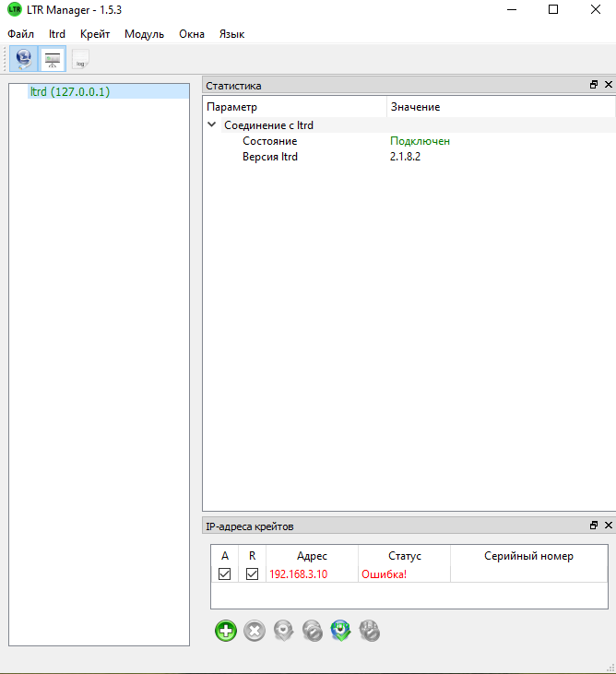Image resolution: width=616 pixels, height=674 pixels.
Task: Click the Серийный номер column header
Action: pyautogui.click(x=528, y=556)
